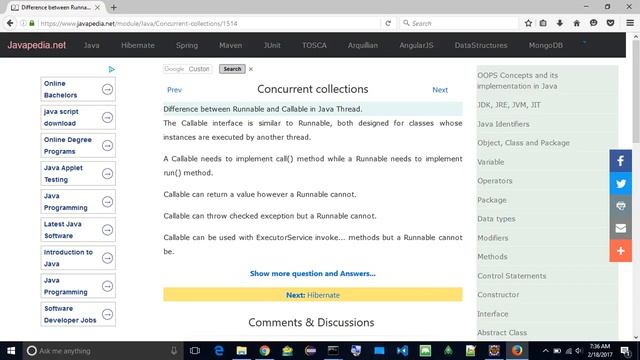Clear the Google custom search box
Image resolution: width=640 pixels, height=360 pixels.
click(x=251, y=69)
